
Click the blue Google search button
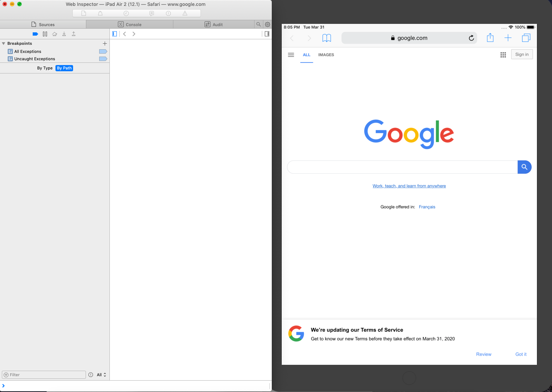tap(524, 167)
